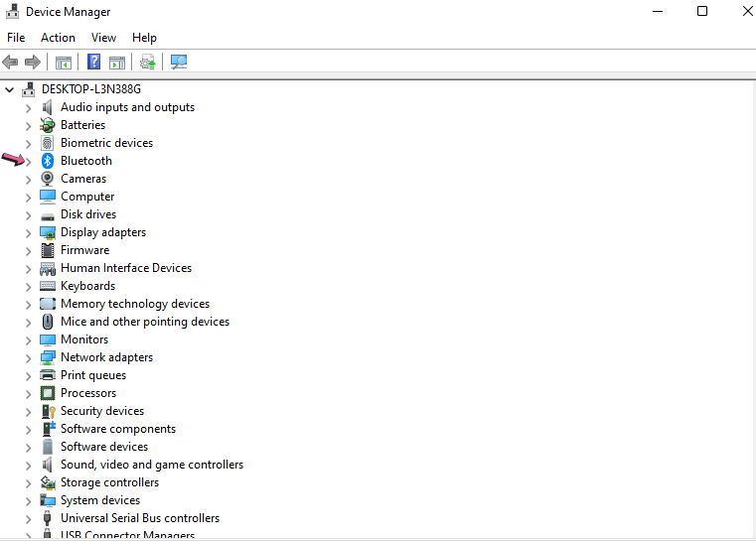This screenshot has height=541, width=756.
Task: Collapse the DESKTOP-L3N388G root node
Action: pyautogui.click(x=10, y=89)
